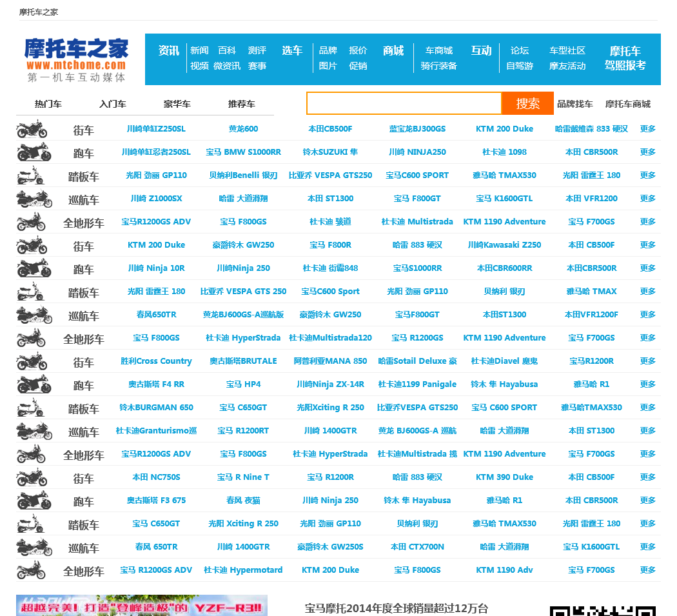Open the 宝马 HP4 link
The height and width of the screenshot is (616, 677).
tap(244, 384)
